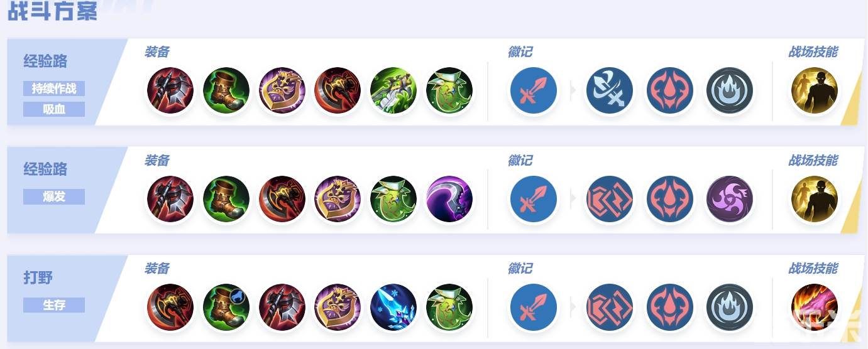Click the sword emblem in the 打野 row

[533, 308]
